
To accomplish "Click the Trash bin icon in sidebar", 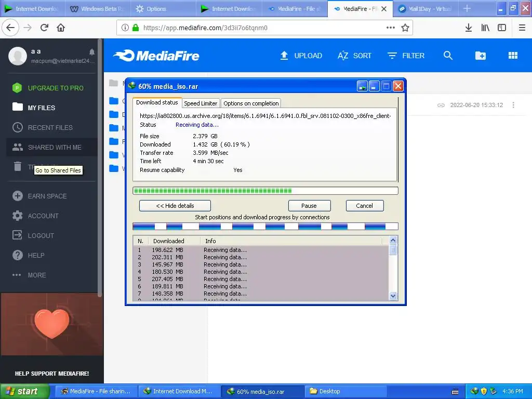I will (17, 167).
